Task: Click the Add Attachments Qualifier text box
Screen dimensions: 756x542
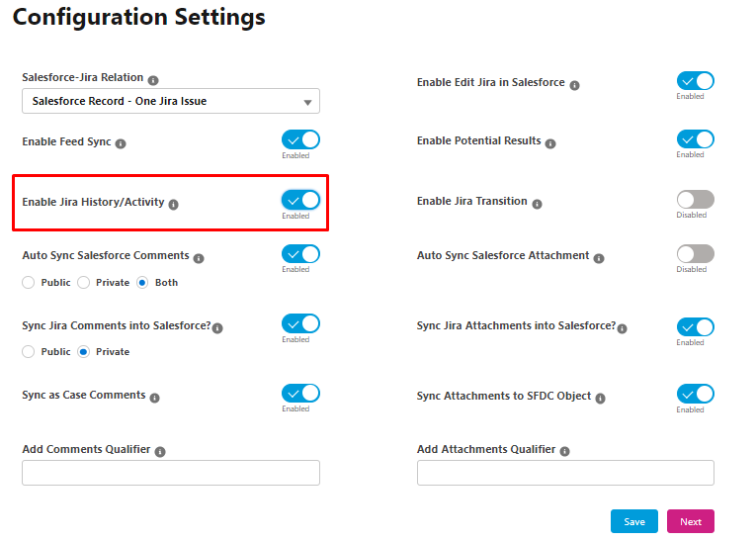Action: [565, 473]
